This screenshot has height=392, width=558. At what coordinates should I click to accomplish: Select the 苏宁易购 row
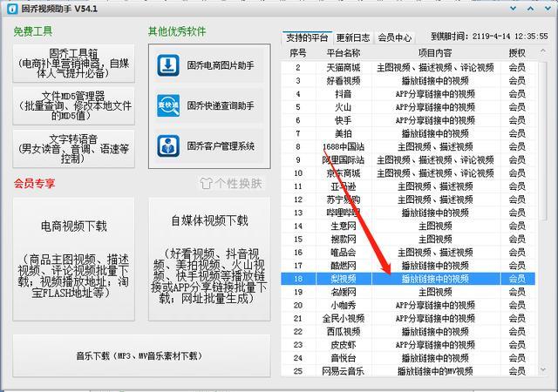click(408, 199)
